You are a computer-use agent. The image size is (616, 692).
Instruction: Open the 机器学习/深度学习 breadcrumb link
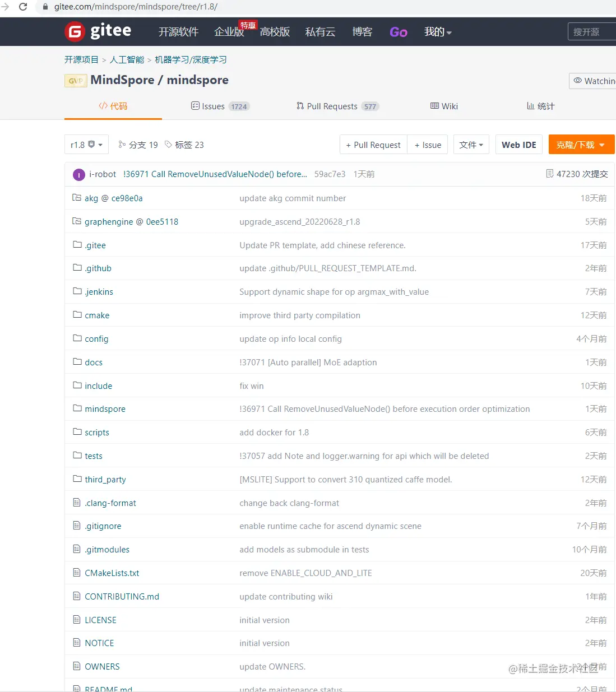point(191,59)
